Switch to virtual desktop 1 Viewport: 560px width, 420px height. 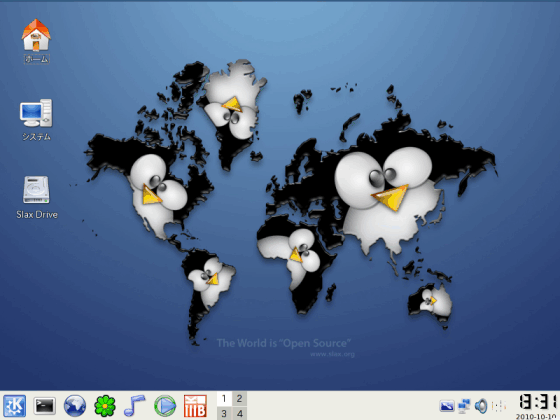pyautogui.click(x=224, y=398)
